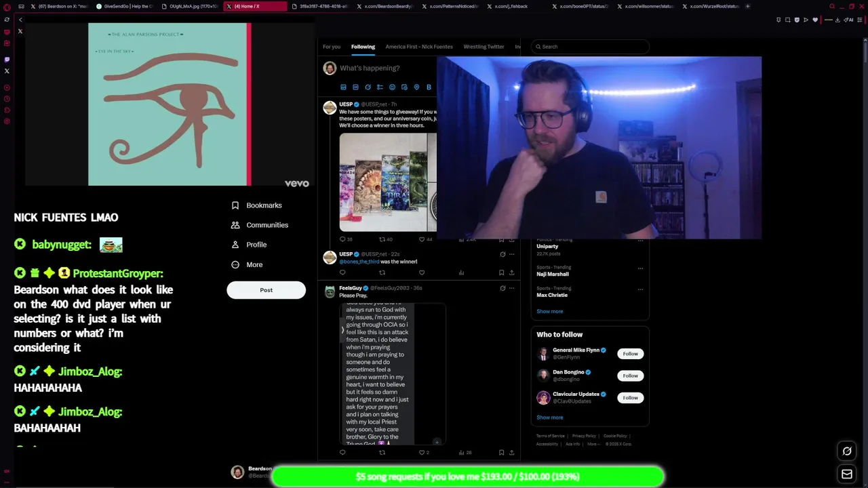Screen dimensions: 868x488
Task: Open FeelsGuy post image
Action: click(x=393, y=373)
